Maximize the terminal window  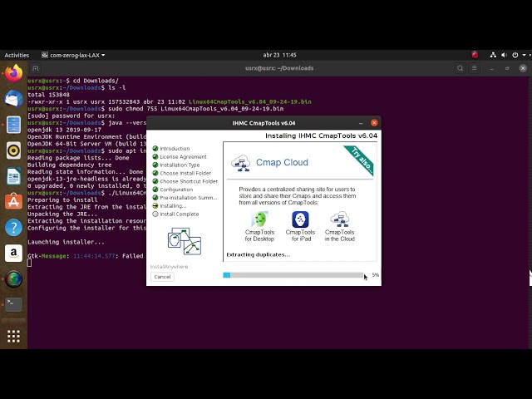point(507,68)
